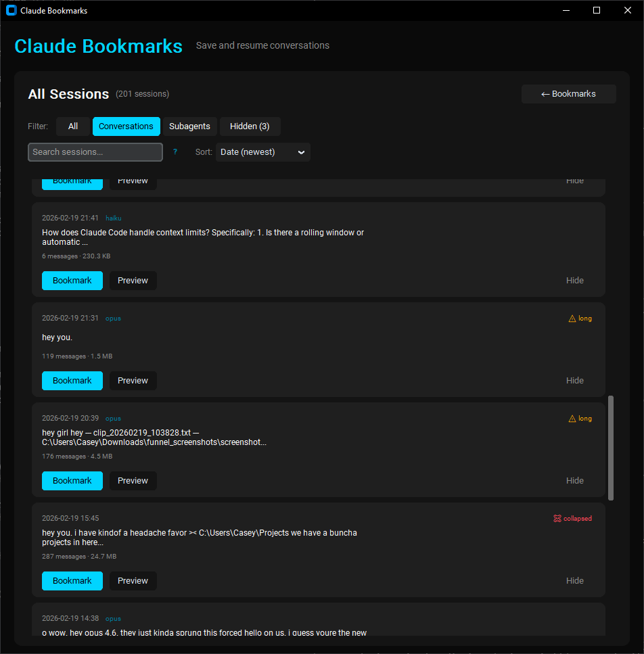This screenshot has height=654, width=644.
Task: Click into the Search sessions field
Action: pyautogui.click(x=95, y=152)
